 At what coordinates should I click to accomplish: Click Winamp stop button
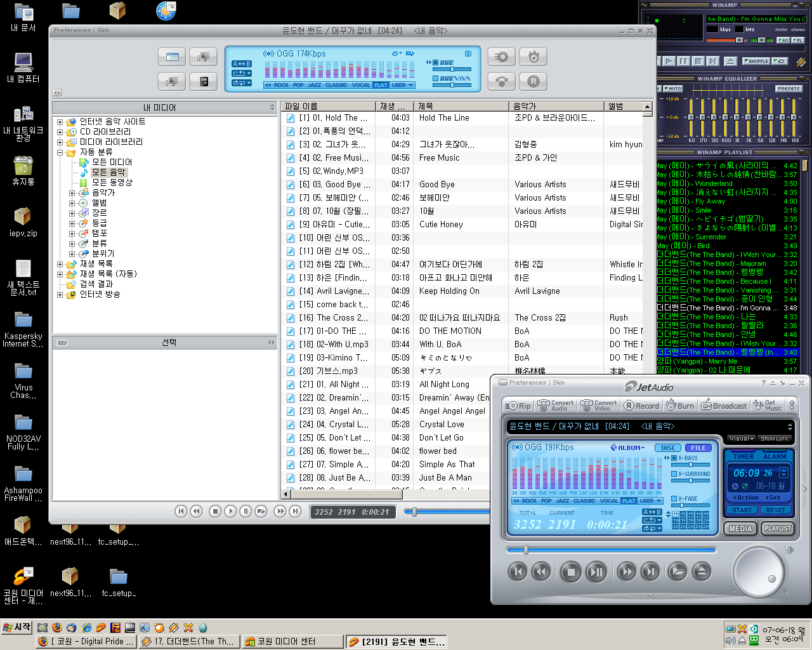(x=698, y=61)
